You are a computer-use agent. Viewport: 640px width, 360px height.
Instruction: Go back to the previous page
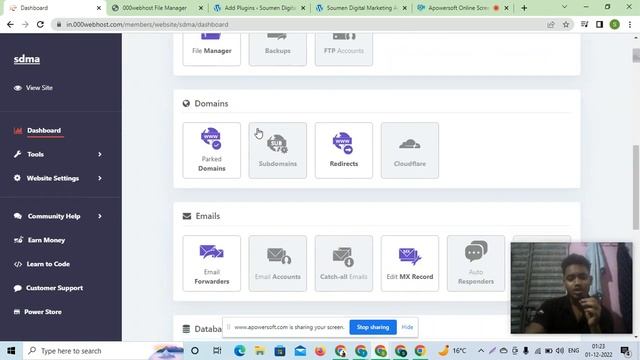(10, 24)
